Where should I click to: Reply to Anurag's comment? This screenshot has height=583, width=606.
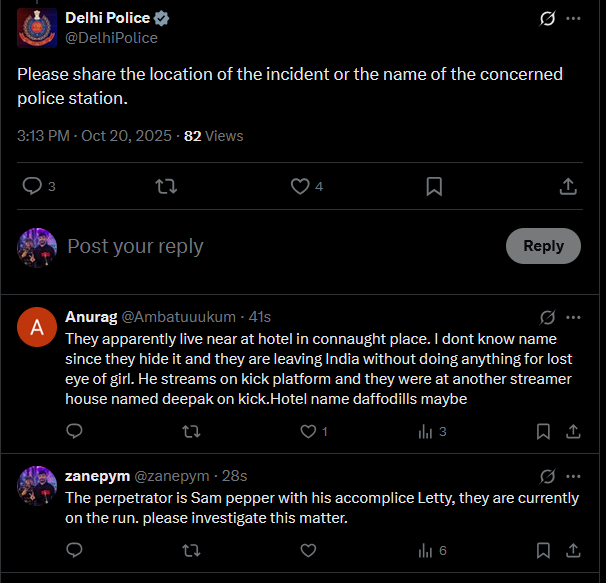tap(74, 431)
